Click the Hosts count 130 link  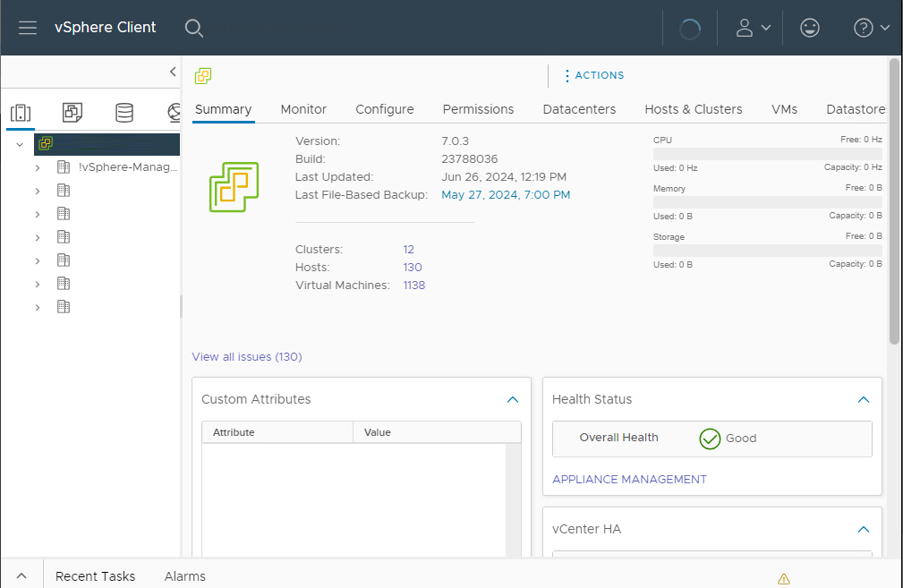tap(413, 268)
